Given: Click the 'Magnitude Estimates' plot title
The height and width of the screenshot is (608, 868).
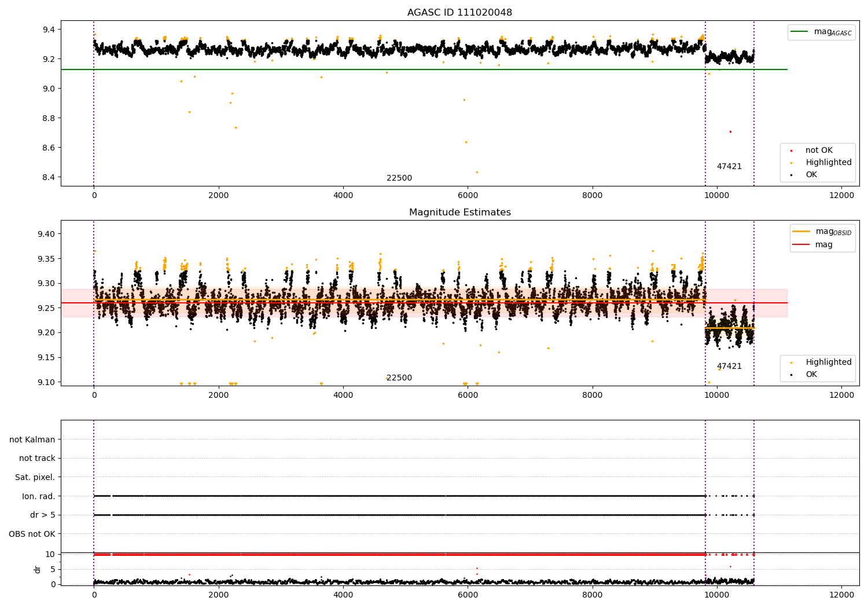Looking at the screenshot, I should pyautogui.click(x=459, y=213).
